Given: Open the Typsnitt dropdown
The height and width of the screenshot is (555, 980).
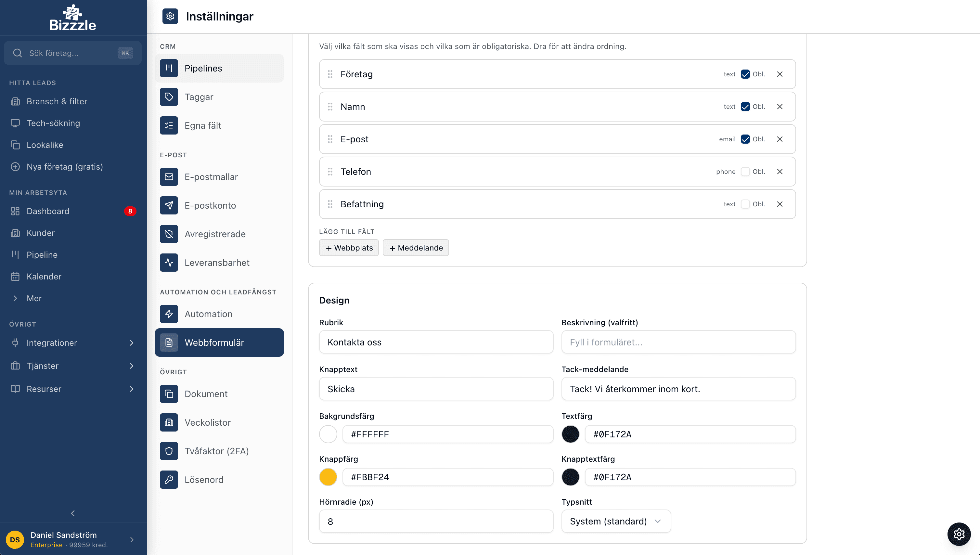Looking at the screenshot, I should pos(616,521).
